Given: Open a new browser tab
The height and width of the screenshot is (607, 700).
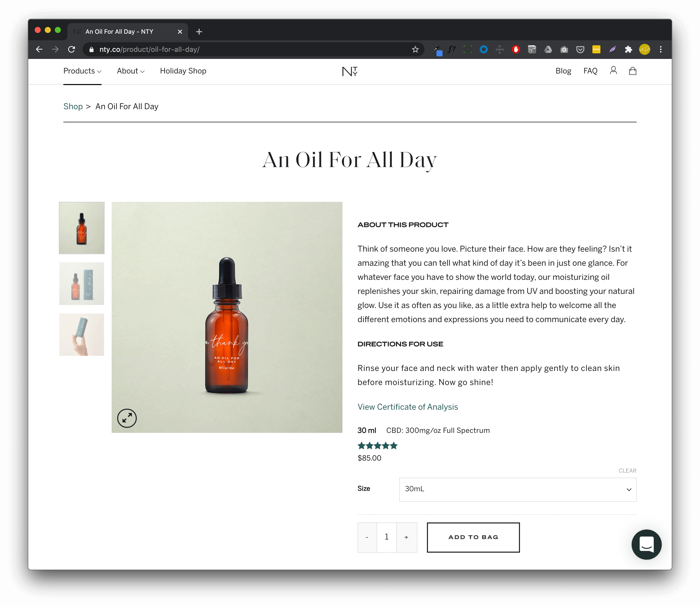Looking at the screenshot, I should (199, 31).
